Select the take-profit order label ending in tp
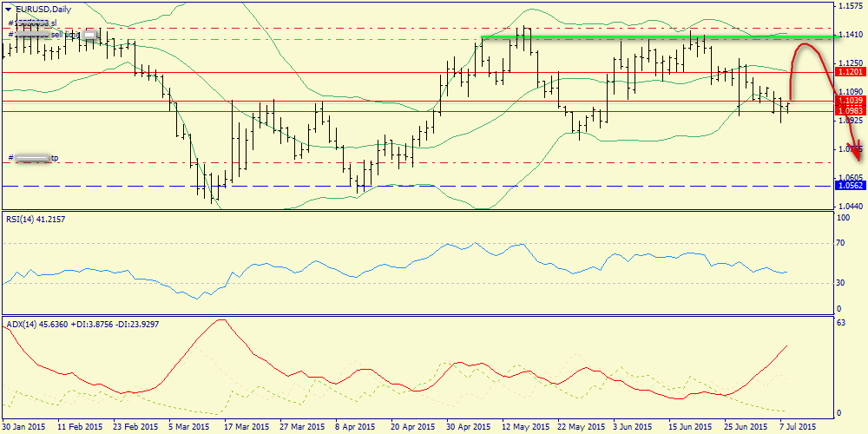The width and height of the screenshot is (868, 434). point(33,158)
